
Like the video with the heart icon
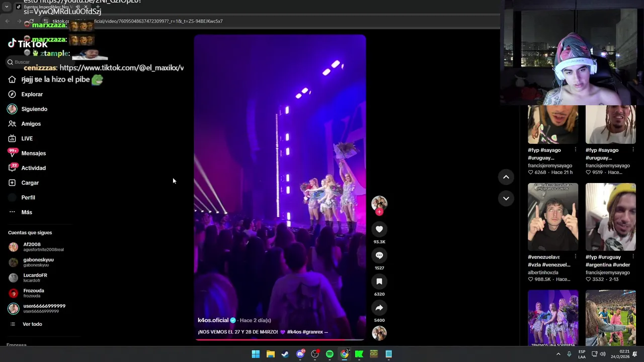(379, 229)
